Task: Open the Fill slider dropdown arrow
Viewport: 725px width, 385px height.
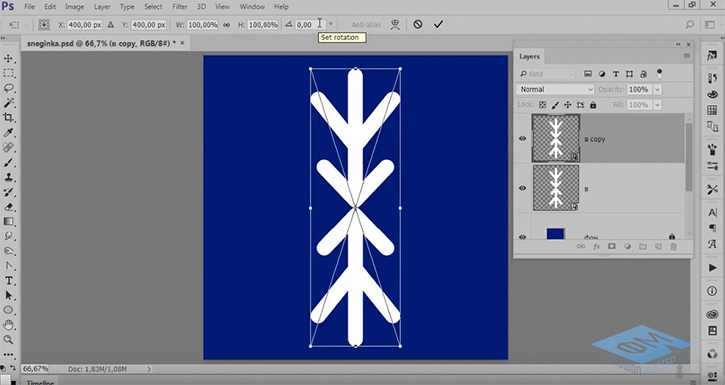Action: (657, 105)
